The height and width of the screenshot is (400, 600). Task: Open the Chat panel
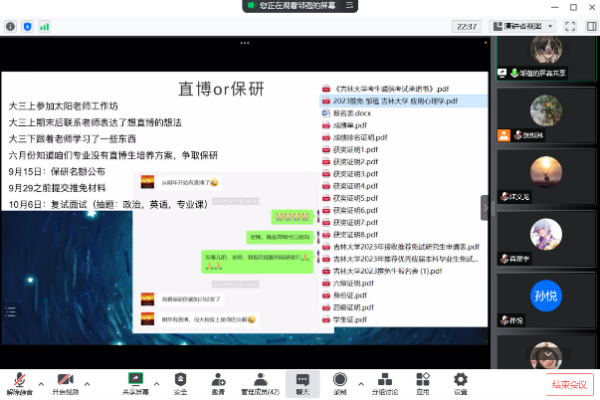pos(302,380)
